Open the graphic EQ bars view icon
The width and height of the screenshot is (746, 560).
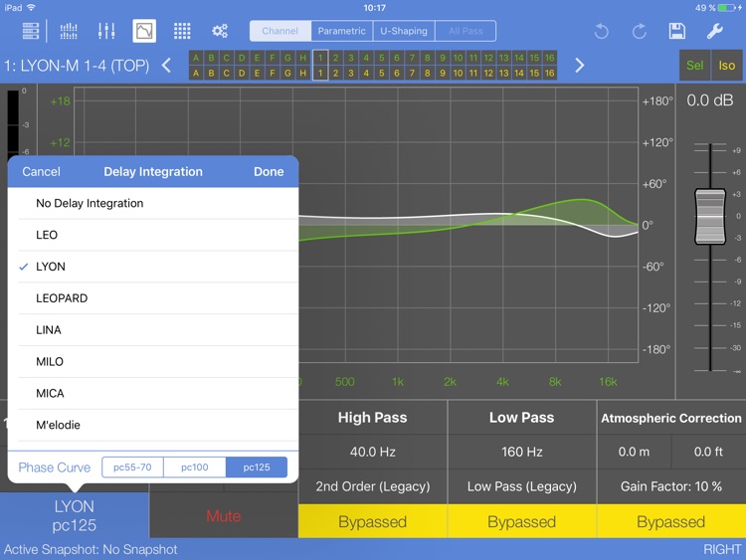(x=69, y=31)
